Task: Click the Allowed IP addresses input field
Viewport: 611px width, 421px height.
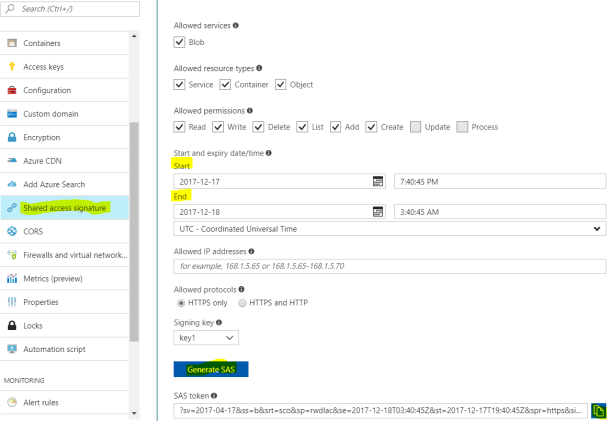Action: click(x=390, y=266)
